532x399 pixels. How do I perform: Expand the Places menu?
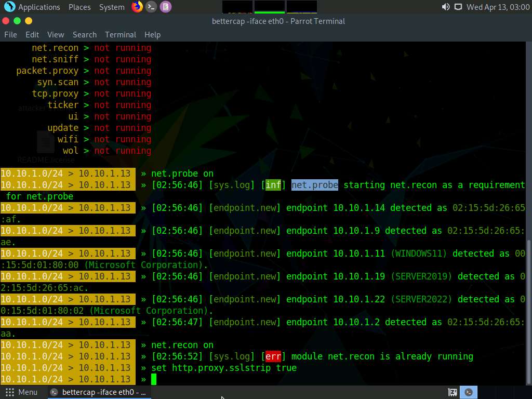tap(79, 7)
